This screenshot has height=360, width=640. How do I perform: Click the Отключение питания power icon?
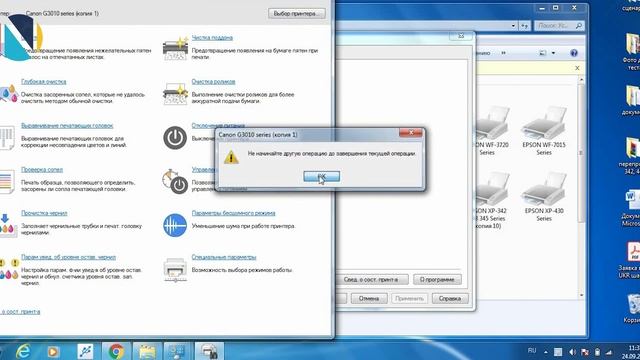pyautogui.click(x=175, y=138)
